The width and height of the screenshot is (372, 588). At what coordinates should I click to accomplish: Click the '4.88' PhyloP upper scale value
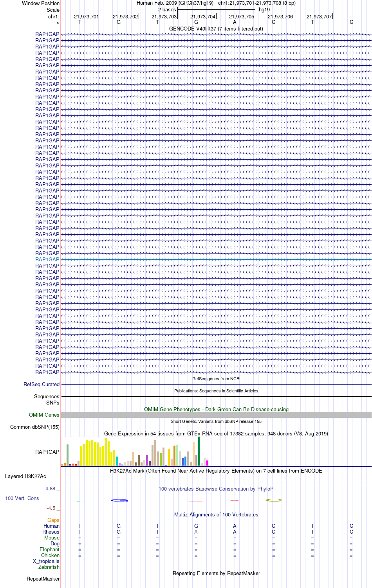(51, 489)
